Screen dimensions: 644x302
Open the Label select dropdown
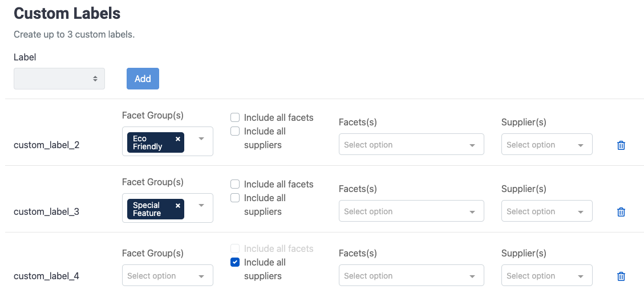coord(59,79)
